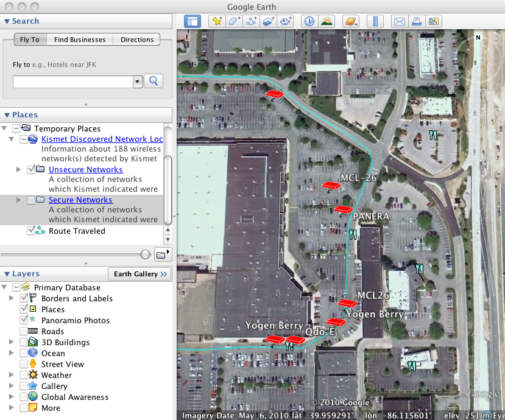The width and height of the screenshot is (505, 420).
Task: Uncheck the Route Traveled checkbox
Action: [31, 231]
